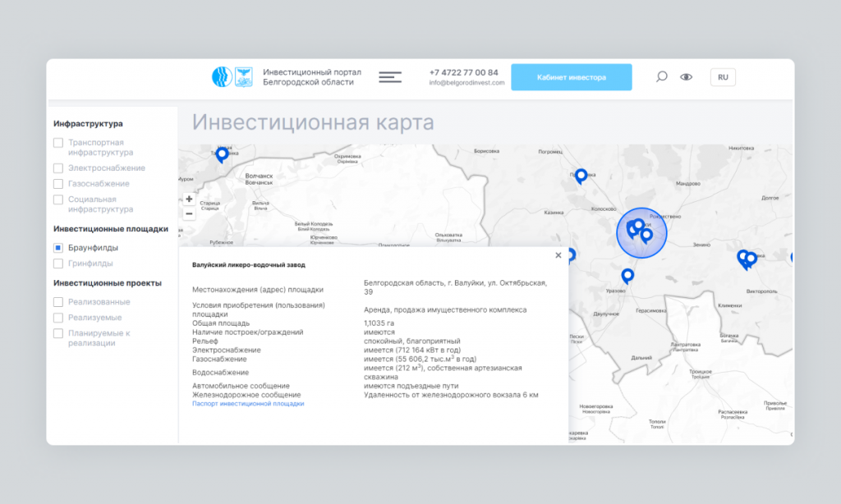The width and height of the screenshot is (841, 504).
Task: Click the Водоснабжение label in popup
Action: point(220,373)
